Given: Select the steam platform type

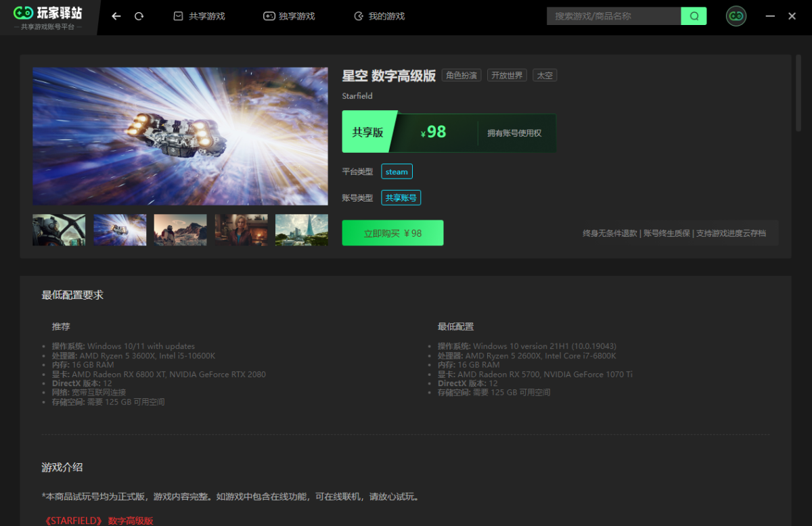Looking at the screenshot, I should tap(397, 172).
